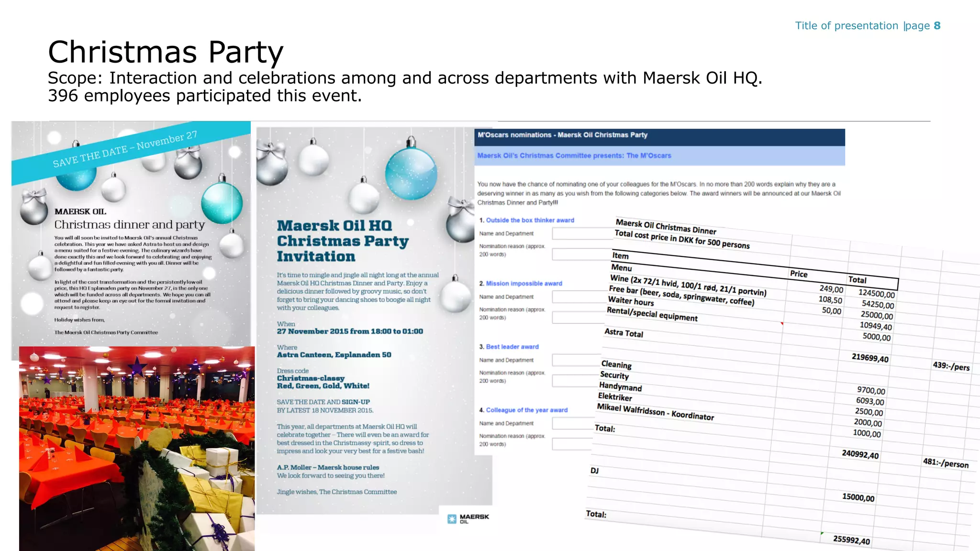
Task: Click the Christmas Party slide title
Action: click(166, 52)
